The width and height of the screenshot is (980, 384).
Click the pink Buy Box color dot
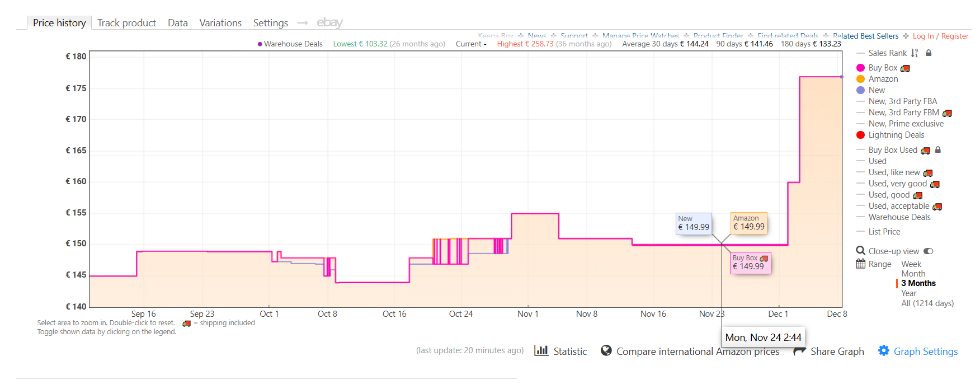click(x=861, y=68)
